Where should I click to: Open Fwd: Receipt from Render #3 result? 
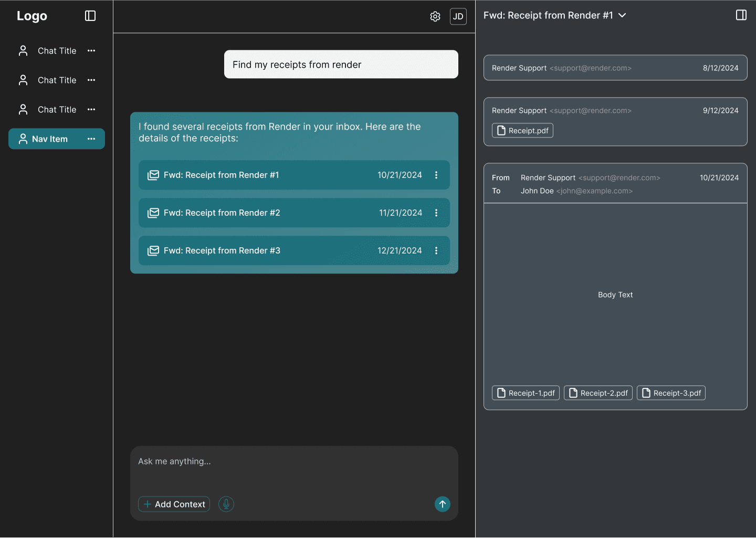pyautogui.click(x=294, y=251)
